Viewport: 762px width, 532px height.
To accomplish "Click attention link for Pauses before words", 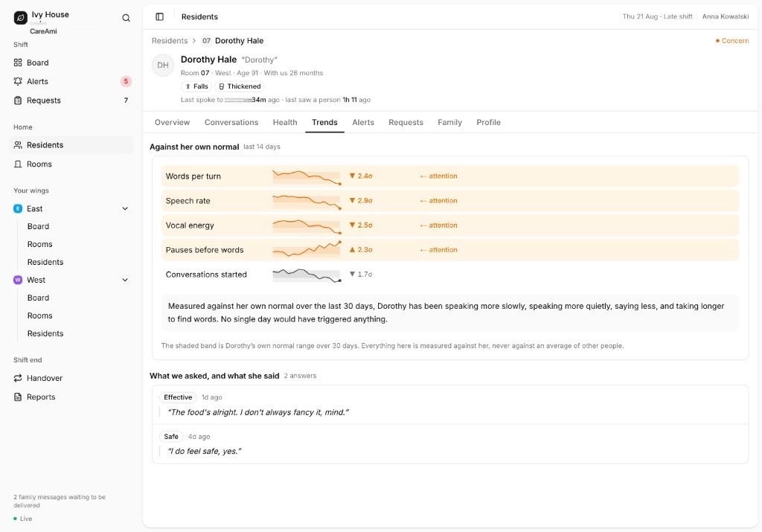I will coord(438,250).
